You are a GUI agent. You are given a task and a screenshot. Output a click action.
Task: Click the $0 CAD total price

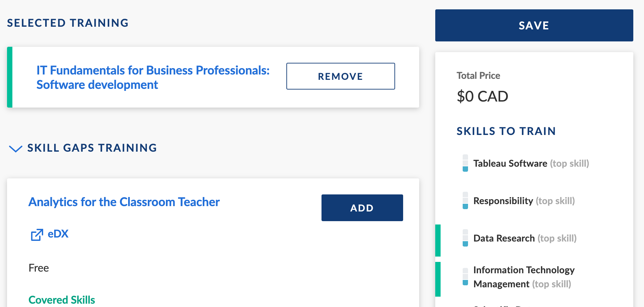point(482,97)
